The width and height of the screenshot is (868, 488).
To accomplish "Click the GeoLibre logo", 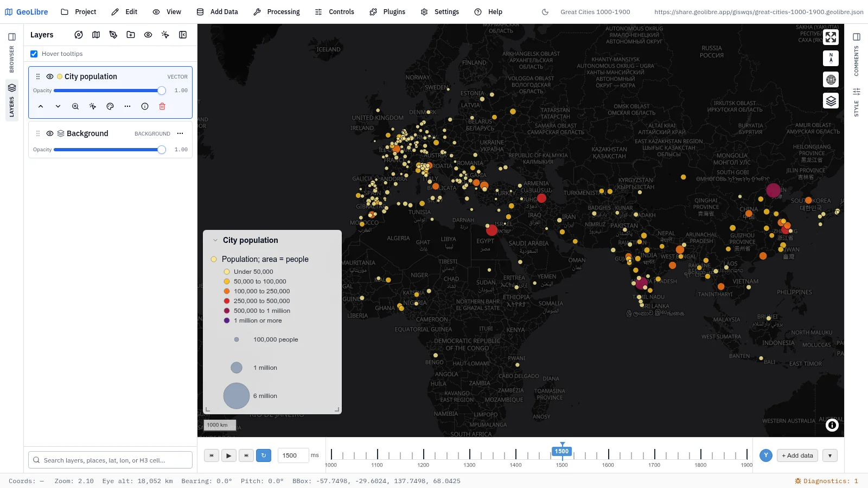I will 26,12.
